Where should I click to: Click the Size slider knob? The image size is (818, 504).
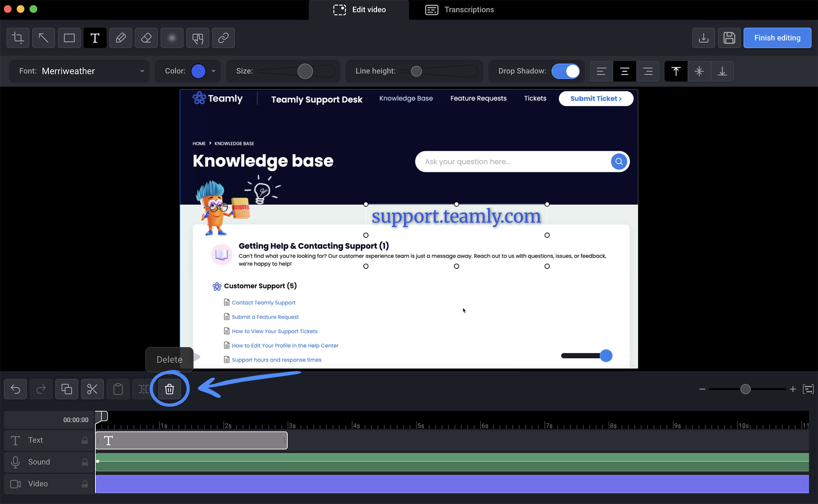(305, 71)
